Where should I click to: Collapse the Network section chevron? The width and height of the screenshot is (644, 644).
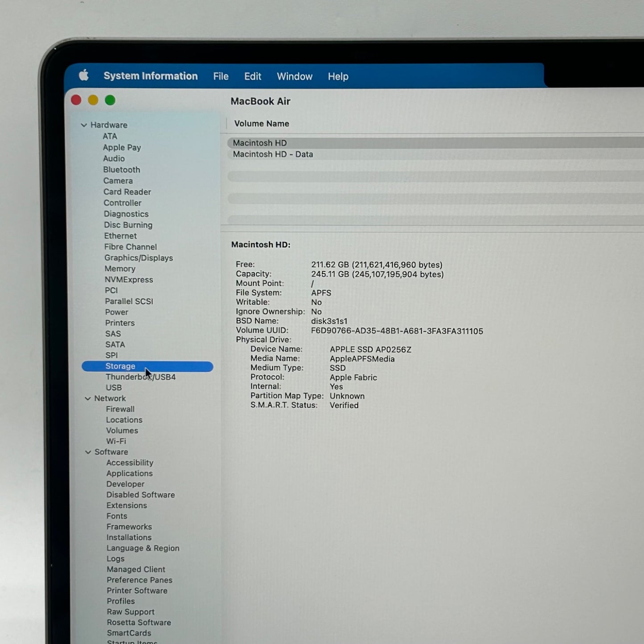[88, 398]
